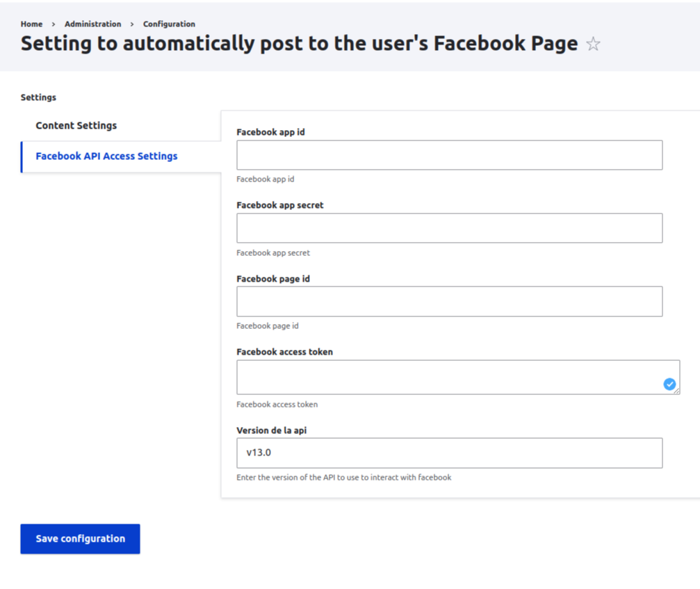Focus the Facebook app secret input field
This screenshot has height=589, width=700.
[449, 228]
